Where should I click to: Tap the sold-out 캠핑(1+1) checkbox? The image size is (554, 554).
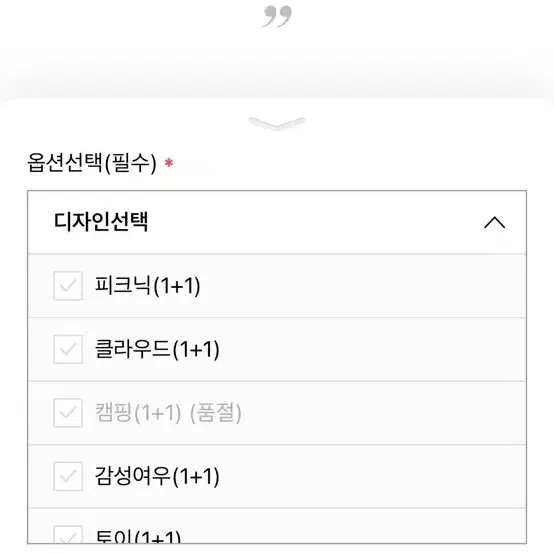click(x=68, y=413)
